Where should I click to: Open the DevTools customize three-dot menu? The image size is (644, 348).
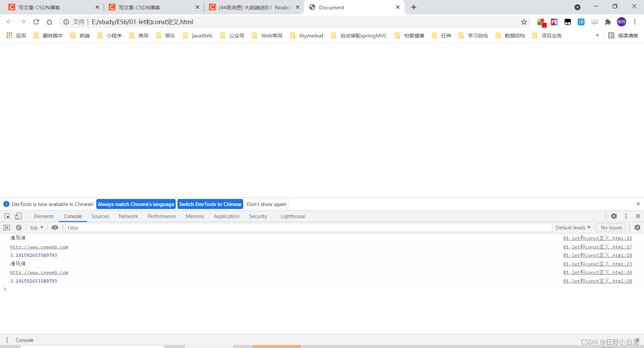(626, 216)
